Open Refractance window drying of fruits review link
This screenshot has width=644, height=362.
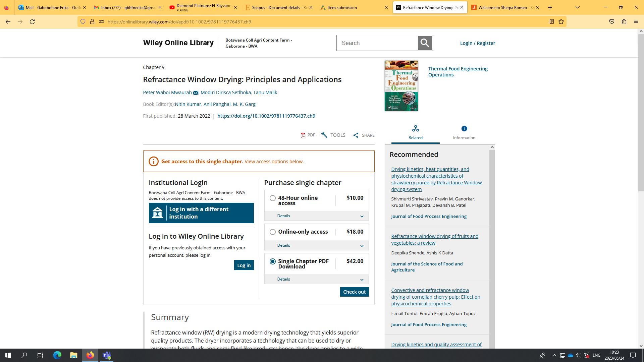(x=435, y=240)
